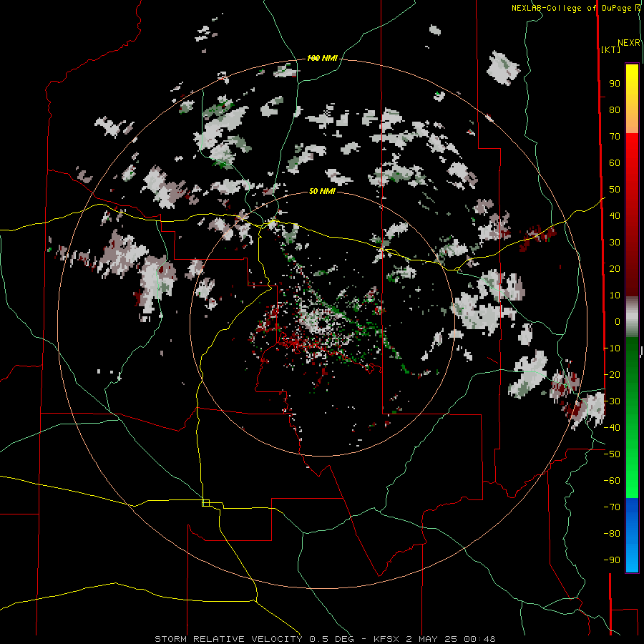Image resolution: width=644 pixels, height=644 pixels.
Task: Click the "-10" scale label
Action: pos(612,348)
